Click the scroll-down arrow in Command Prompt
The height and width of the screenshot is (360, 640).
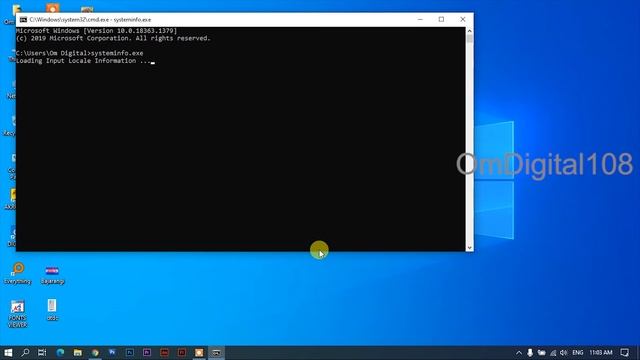pos(469,247)
